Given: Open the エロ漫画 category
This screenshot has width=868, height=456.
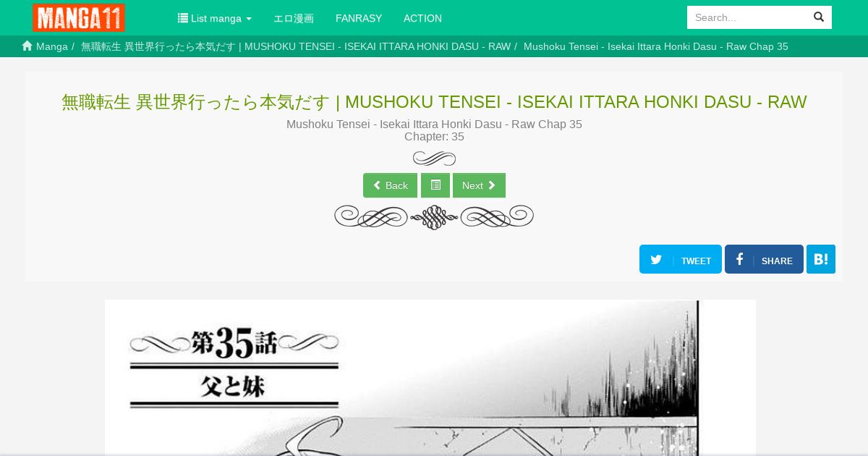Looking at the screenshot, I should pos(294,18).
